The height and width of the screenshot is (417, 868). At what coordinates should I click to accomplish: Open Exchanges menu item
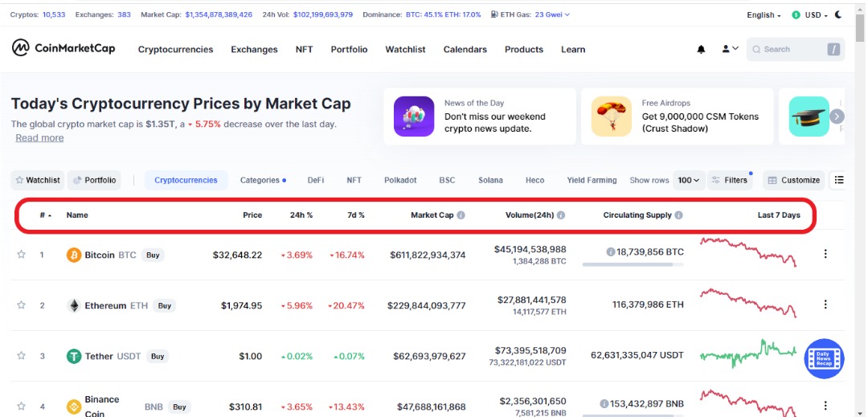click(254, 49)
